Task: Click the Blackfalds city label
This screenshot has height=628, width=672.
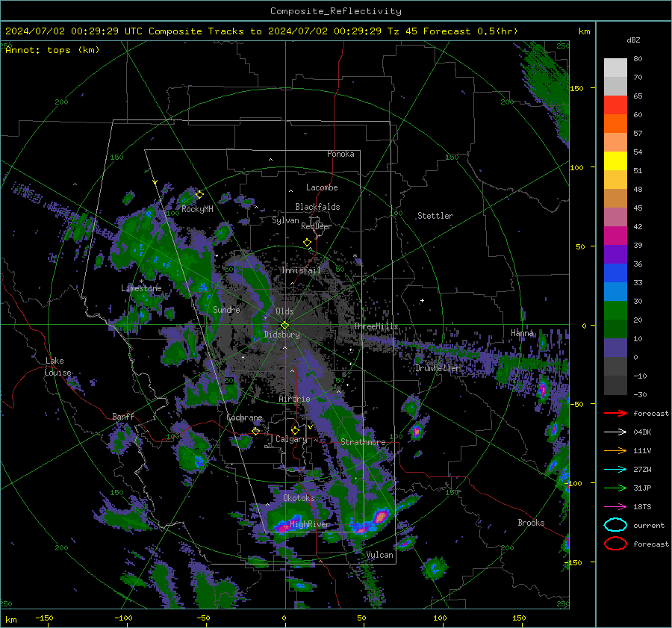Action: point(317,207)
